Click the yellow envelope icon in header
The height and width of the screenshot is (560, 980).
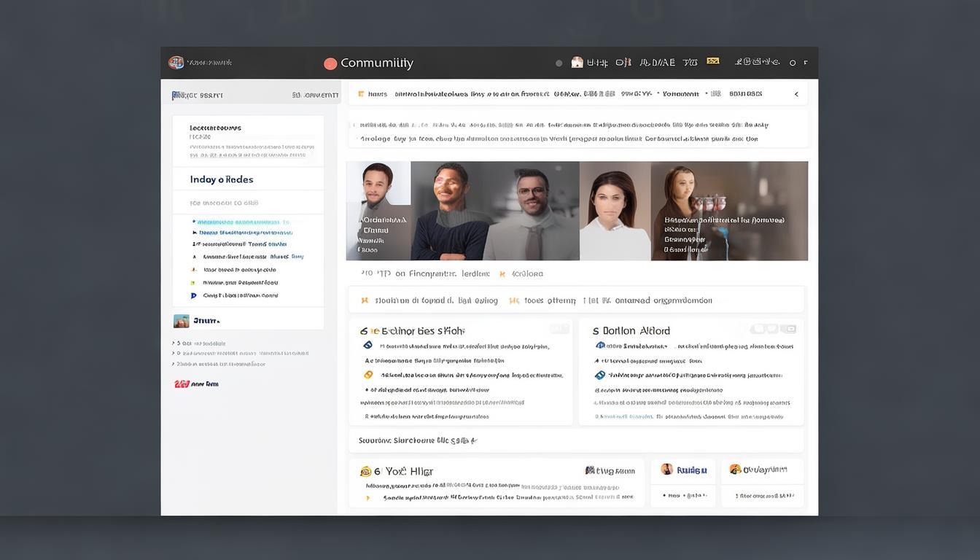(x=712, y=61)
